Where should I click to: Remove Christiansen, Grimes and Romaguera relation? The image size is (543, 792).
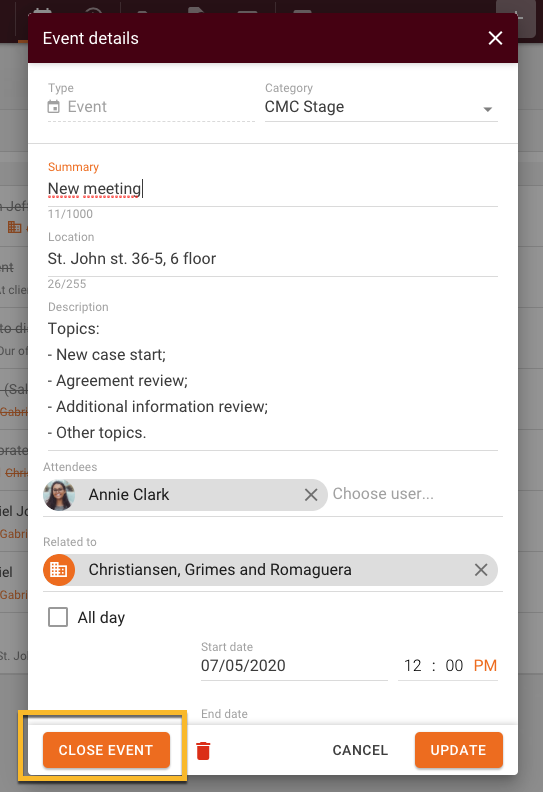click(x=481, y=570)
